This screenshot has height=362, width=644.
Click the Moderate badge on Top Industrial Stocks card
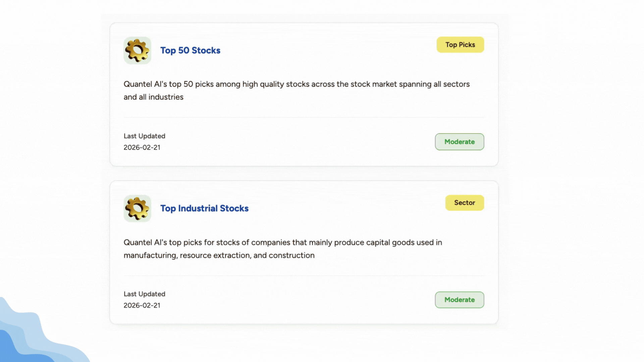coord(459,300)
